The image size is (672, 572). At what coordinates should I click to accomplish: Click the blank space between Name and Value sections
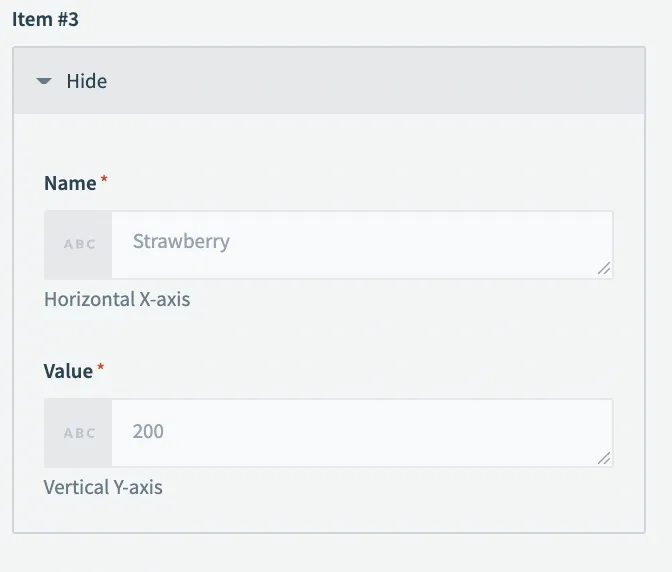(x=330, y=335)
